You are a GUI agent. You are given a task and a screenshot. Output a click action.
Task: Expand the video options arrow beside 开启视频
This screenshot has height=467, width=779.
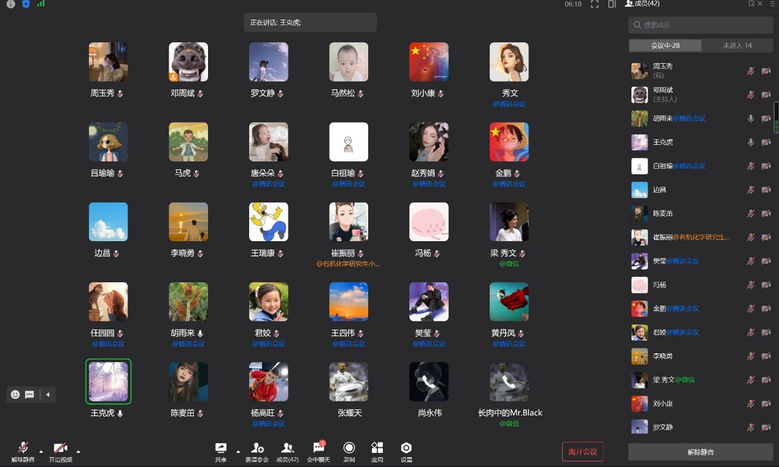click(x=78, y=449)
